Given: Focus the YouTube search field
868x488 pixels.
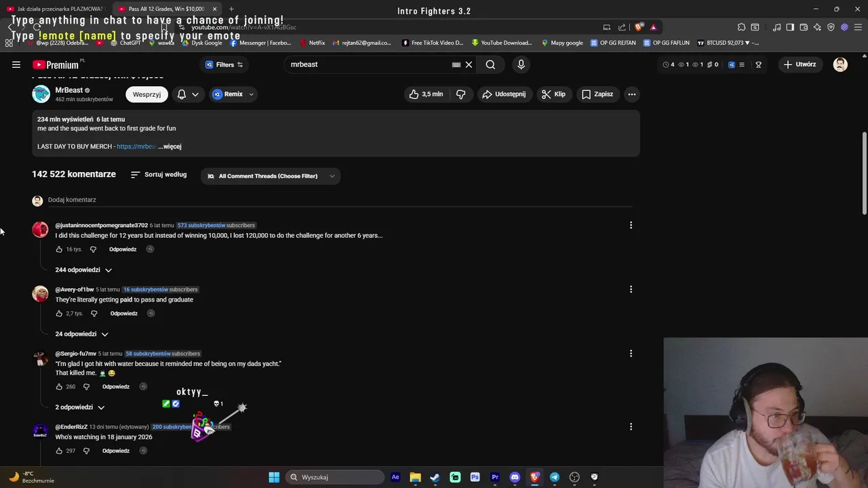Looking at the screenshot, I should pos(370,64).
